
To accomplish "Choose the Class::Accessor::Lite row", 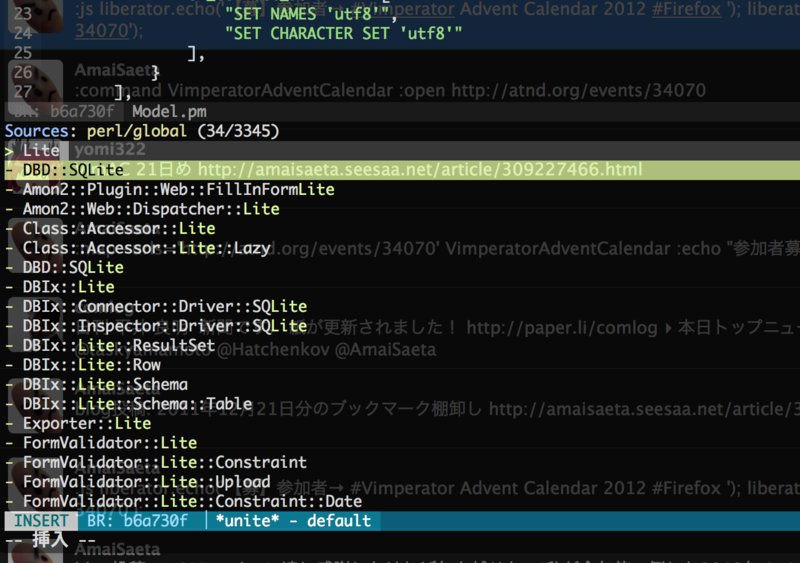I will click(x=119, y=228).
